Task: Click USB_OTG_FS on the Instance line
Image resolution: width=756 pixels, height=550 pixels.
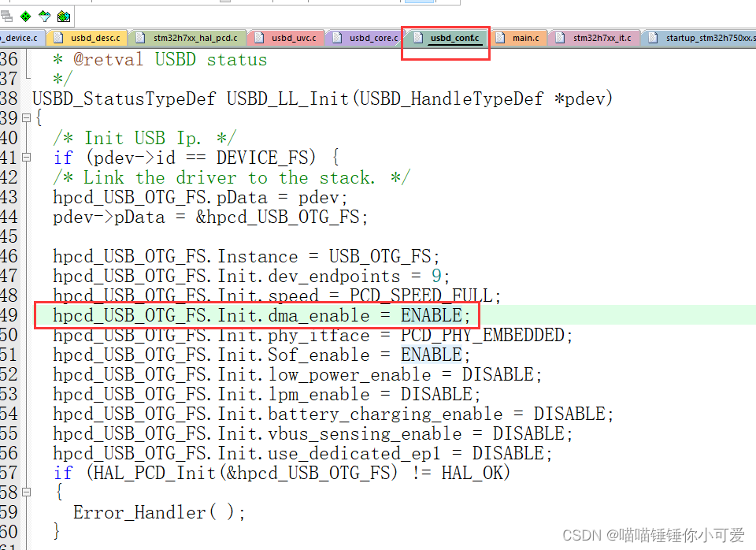Action: click(380, 256)
